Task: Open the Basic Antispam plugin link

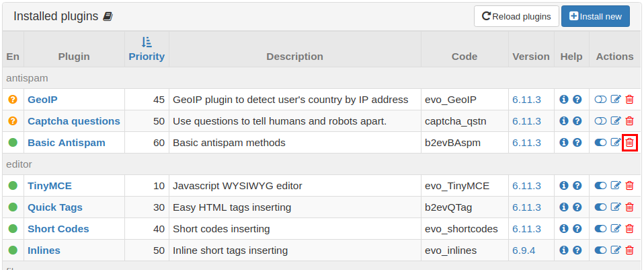Action: 67,143
